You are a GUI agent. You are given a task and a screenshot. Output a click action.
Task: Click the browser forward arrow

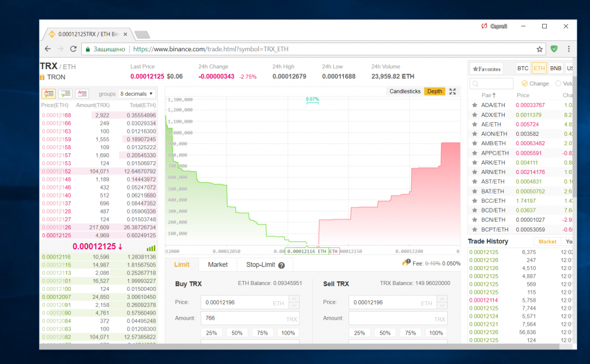[60, 49]
